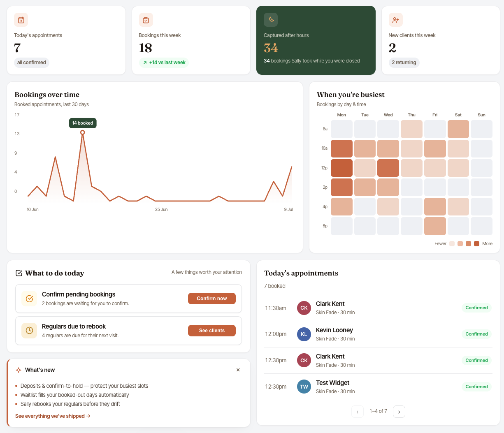The width and height of the screenshot is (504, 433).
Task: Click the Sat column header in heatmap
Action: click(458, 115)
